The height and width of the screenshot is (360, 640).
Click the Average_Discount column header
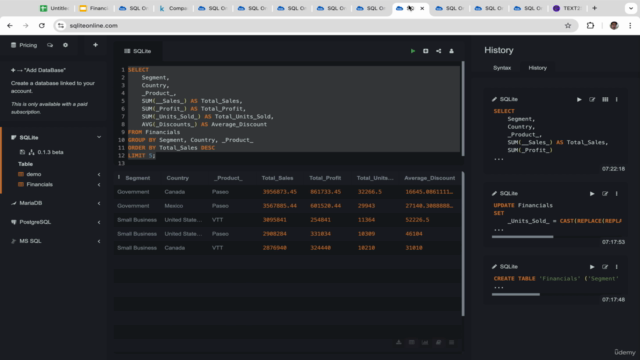coord(429,178)
